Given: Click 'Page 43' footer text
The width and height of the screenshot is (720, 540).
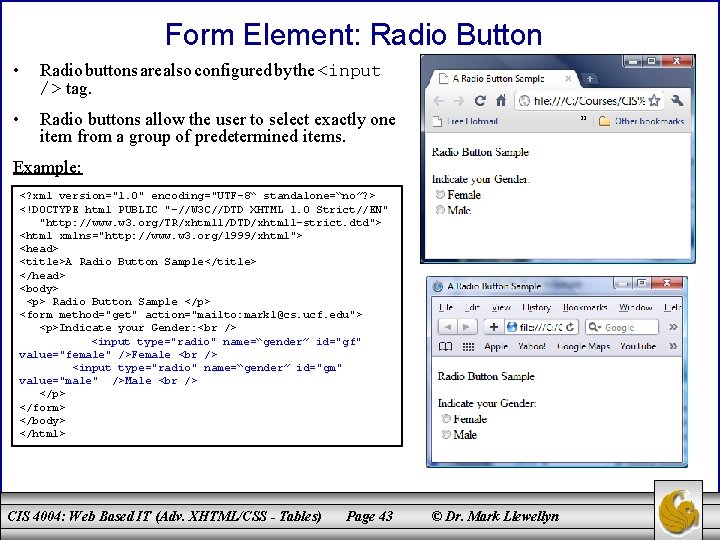Looking at the screenshot, I should pyautogui.click(x=370, y=516).
